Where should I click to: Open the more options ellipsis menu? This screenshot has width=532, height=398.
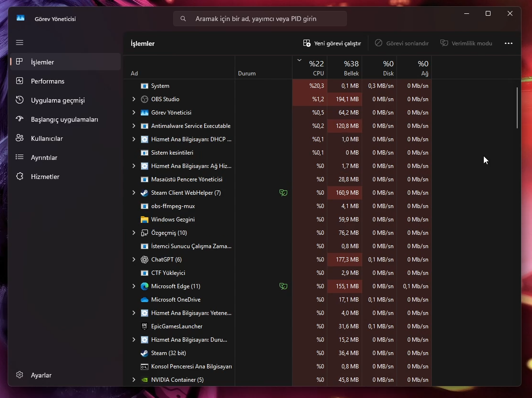point(508,43)
